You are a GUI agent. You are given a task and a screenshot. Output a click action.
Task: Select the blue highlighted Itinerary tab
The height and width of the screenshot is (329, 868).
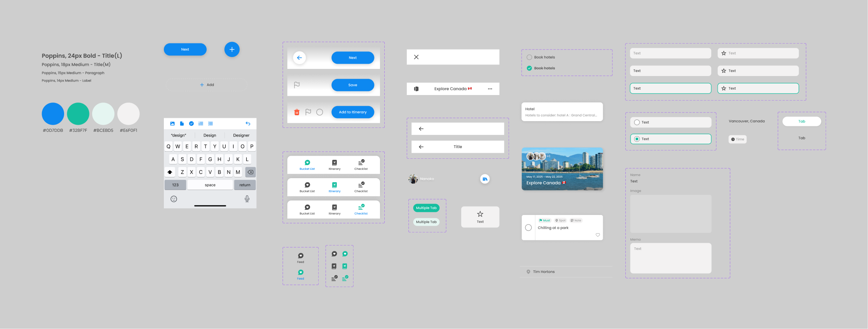(x=334, y=187)
